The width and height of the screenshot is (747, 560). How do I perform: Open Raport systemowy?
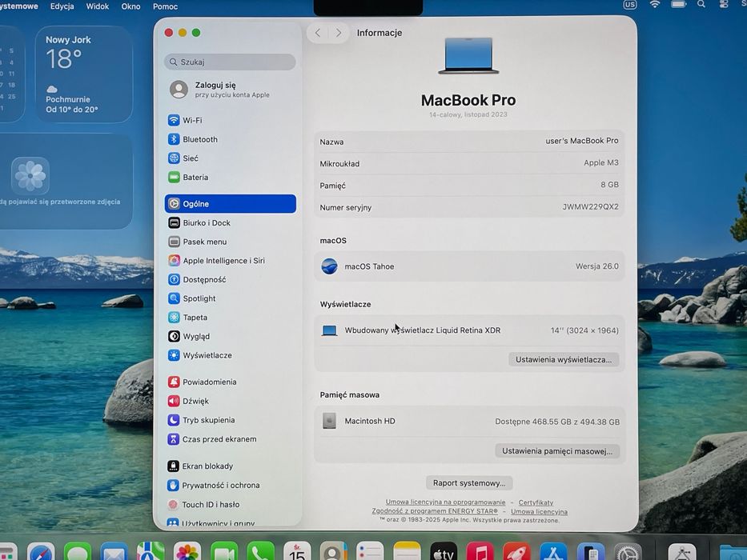coord(469,483)
